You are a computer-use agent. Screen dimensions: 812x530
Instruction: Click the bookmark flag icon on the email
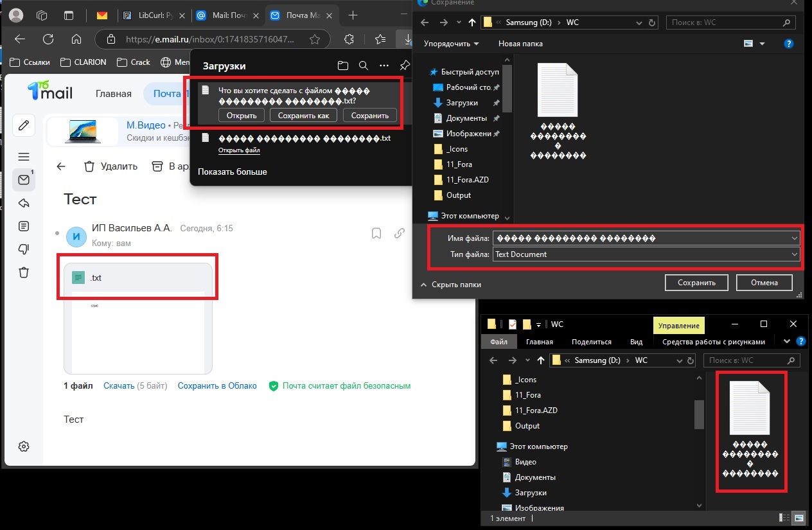(x=376, y=233)
